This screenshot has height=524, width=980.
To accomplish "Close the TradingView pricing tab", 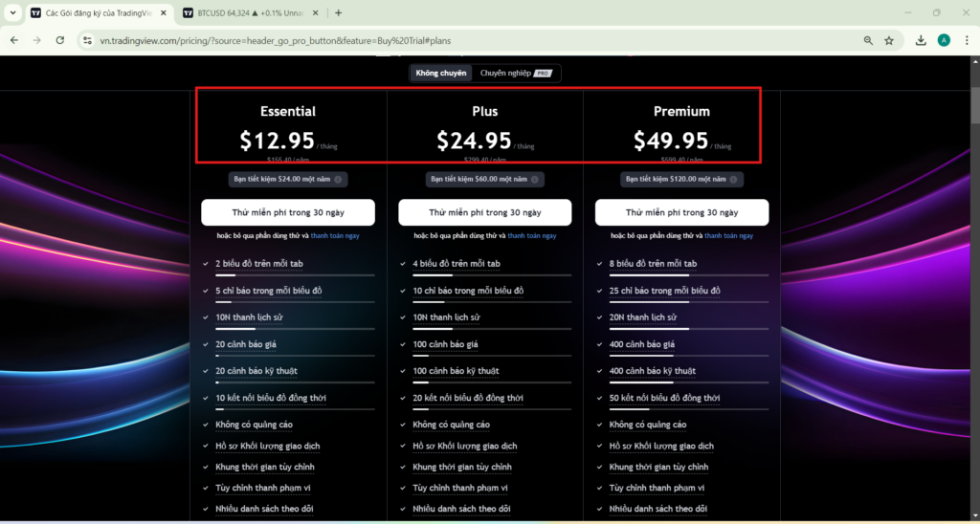I will tap(163, 12).
